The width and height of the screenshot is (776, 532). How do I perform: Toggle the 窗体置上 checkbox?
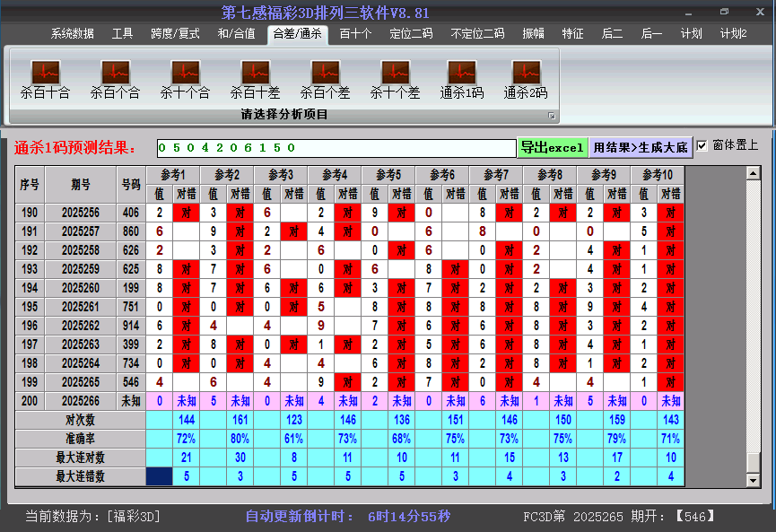pyautogui.click(x=702, y=145)
